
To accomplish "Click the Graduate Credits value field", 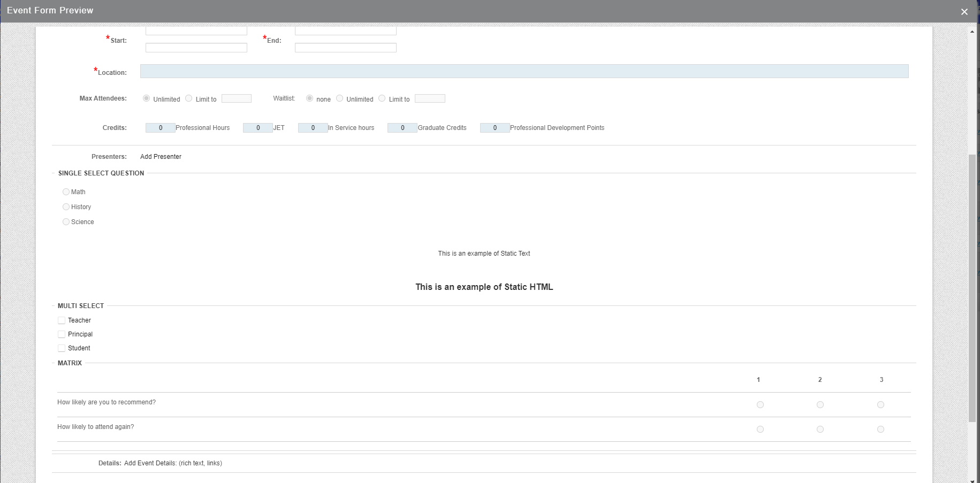I will (x=401, y=127).
